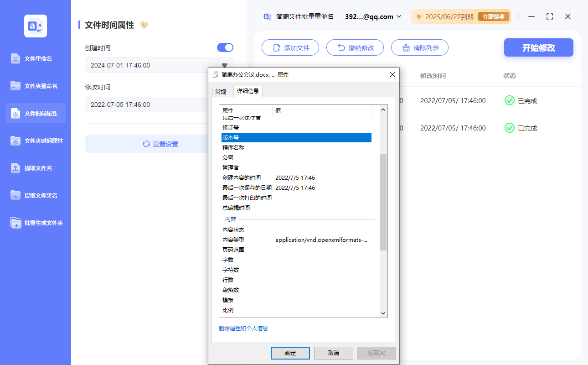The image size is (588, 365).
Task: Open the account dropdown next to 392...@qq.com
Action: [x=399, y=17]
